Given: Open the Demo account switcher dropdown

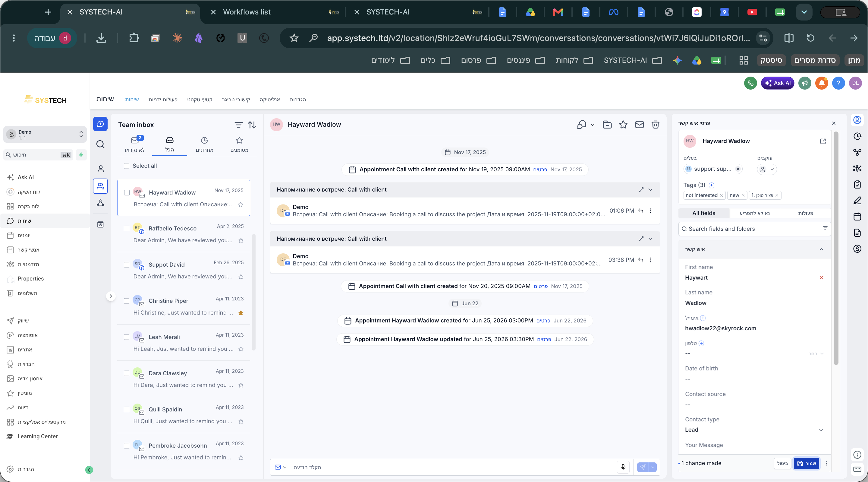Looking at the screenshot, I should [45, 135].
